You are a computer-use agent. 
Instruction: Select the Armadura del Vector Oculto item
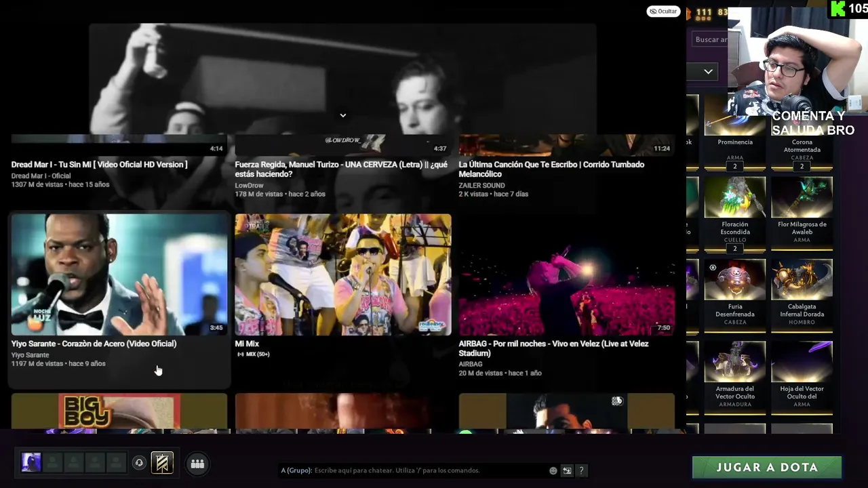(735, 378)
